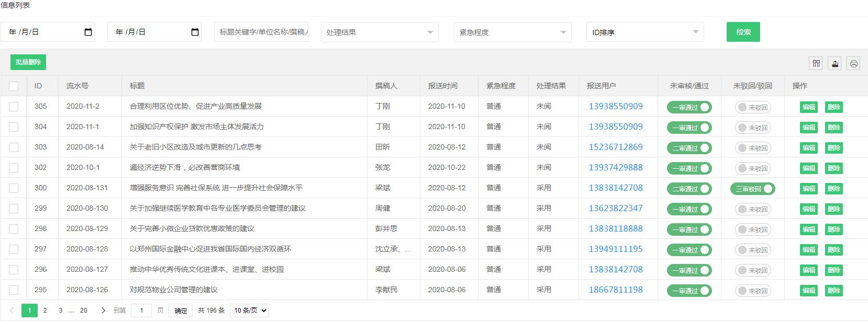Open calendar picker of first date field
Viewport: 868px width, 322px height.
click(88, 32)
